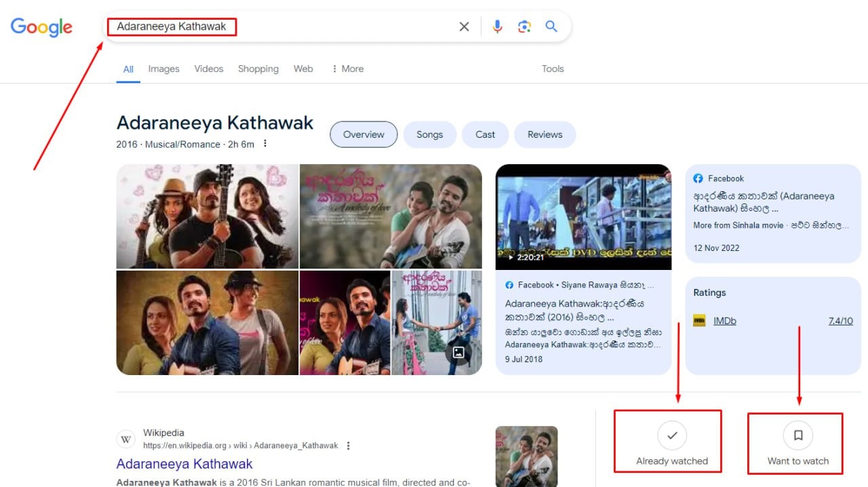Screen dimensions: 868x487
Task: Open the Adaraneeya Kathawak Wikipedia title link
Action: (184, 464)
